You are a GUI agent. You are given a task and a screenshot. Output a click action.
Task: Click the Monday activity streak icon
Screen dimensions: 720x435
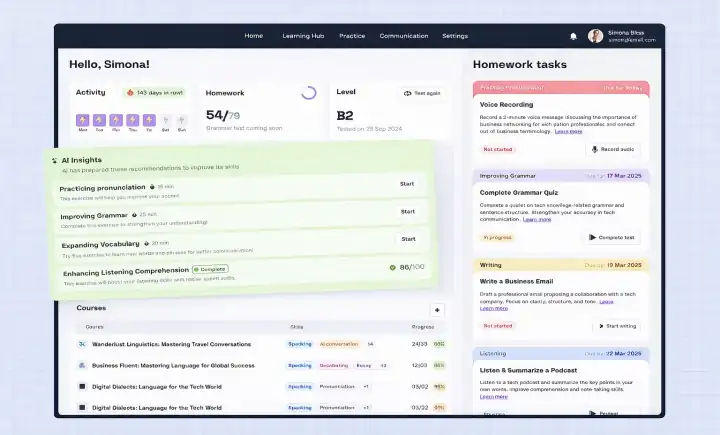(x=83, y=120)
